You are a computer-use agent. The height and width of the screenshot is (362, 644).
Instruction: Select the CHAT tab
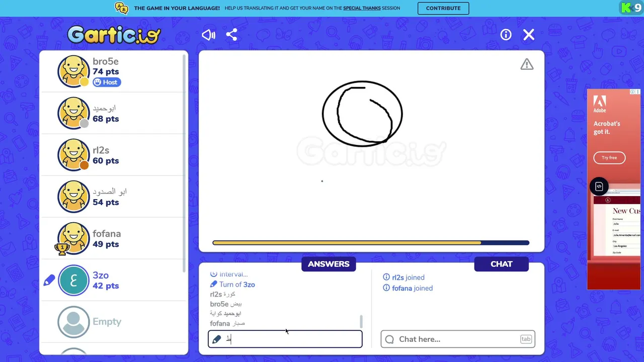(501, 264)
